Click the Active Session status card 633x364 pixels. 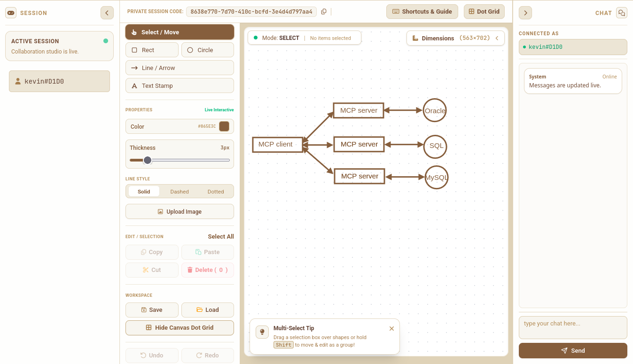59,46
